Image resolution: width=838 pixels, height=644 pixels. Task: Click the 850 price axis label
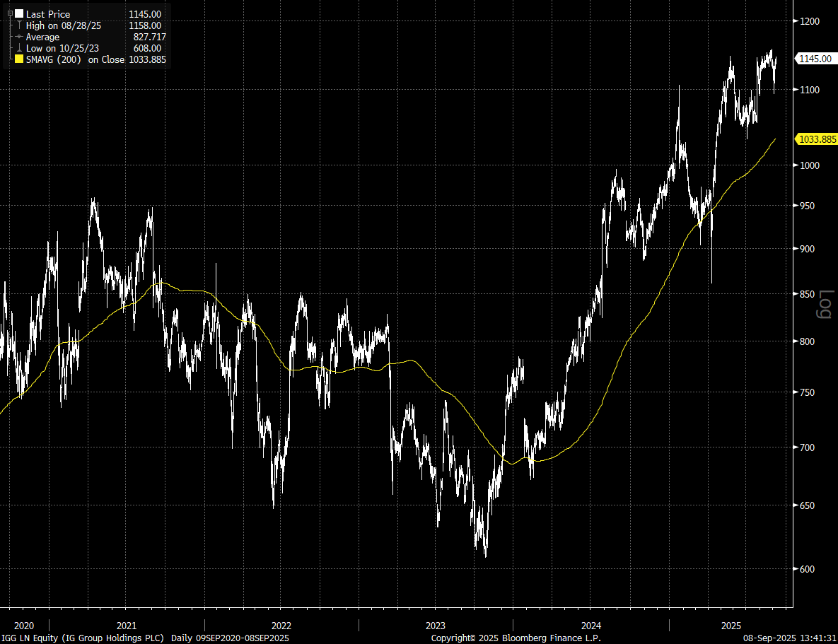coord(808,295)
